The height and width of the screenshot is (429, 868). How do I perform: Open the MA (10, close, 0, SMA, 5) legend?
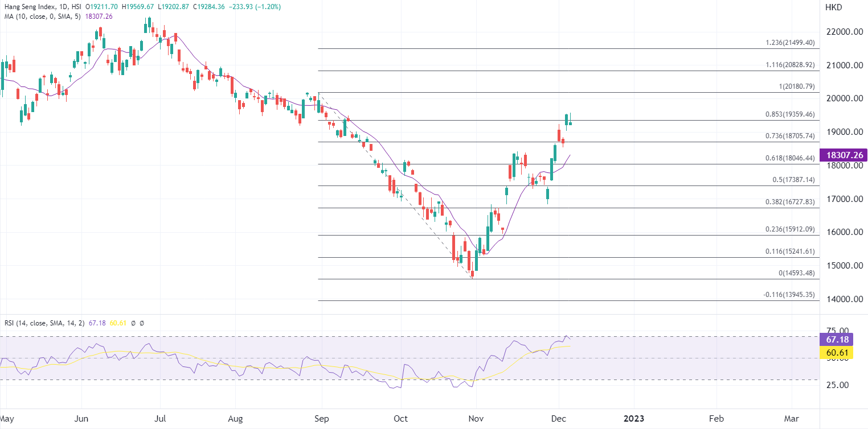[43, 16]
